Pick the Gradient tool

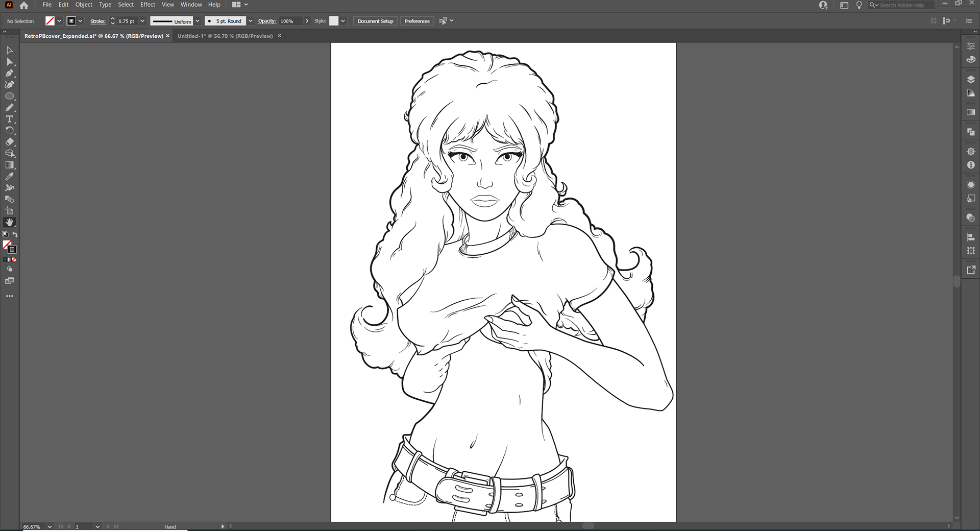click(9, 165)
